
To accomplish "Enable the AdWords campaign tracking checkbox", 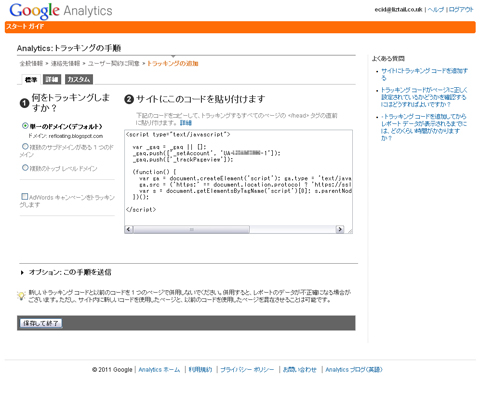I will point(25,196).
